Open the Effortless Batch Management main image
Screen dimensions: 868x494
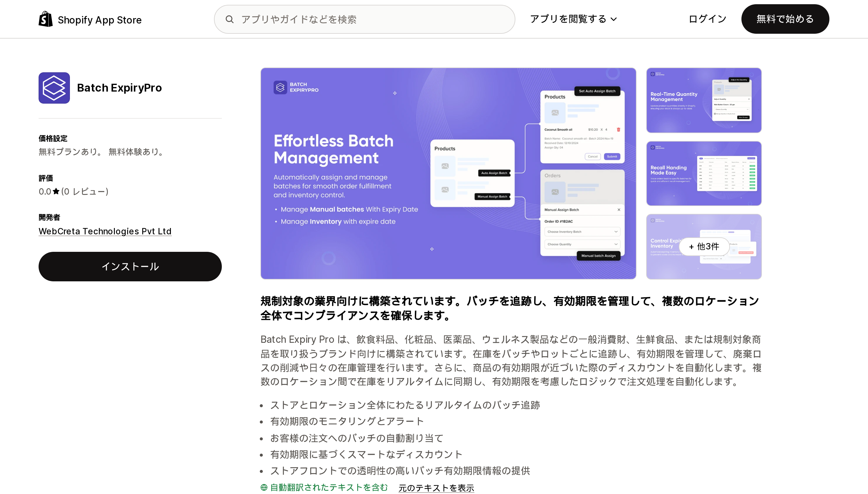(x=448, y=174)
